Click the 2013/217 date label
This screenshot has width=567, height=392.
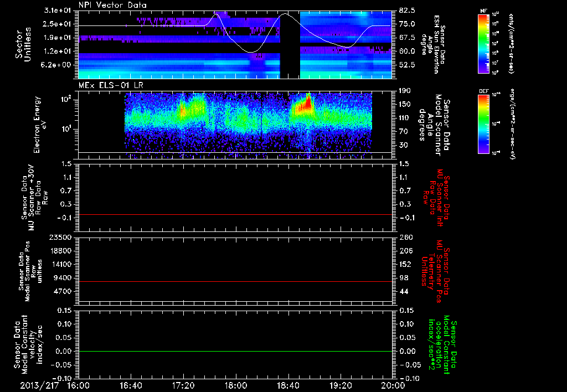[39, 385]
